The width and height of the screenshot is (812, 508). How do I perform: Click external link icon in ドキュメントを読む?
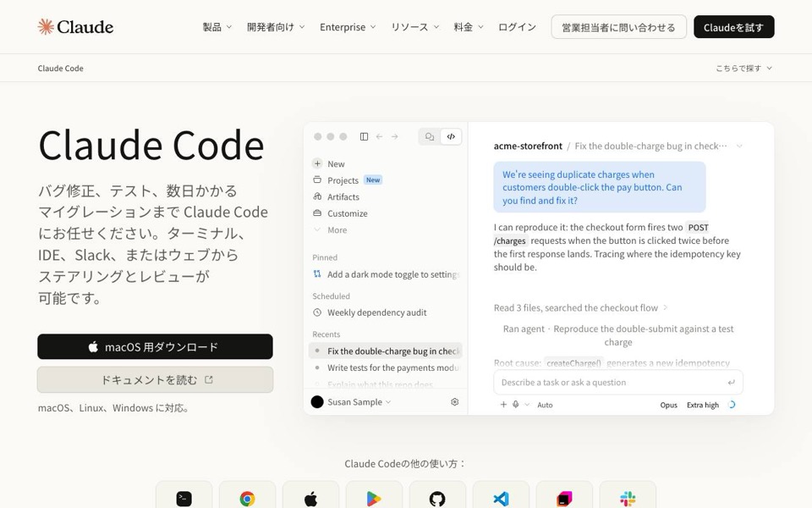[209, 379]
